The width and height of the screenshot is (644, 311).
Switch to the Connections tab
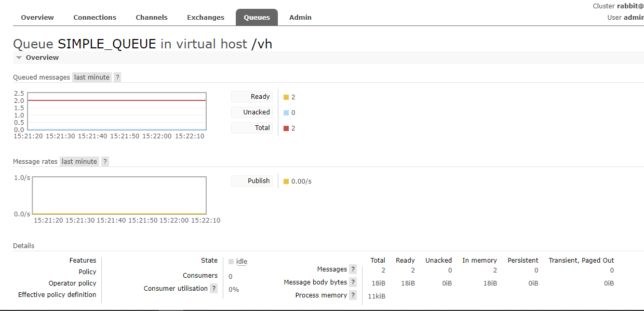click(x=95, y=17)
